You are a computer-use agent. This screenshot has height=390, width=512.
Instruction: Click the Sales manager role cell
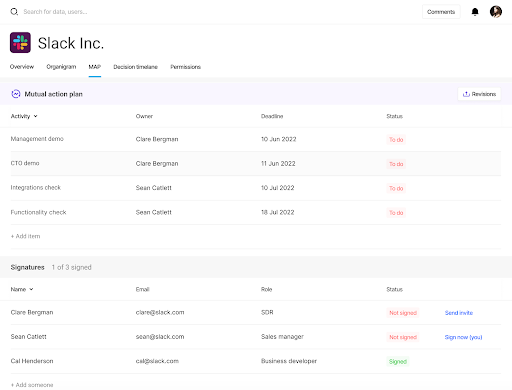click(282, 336)
